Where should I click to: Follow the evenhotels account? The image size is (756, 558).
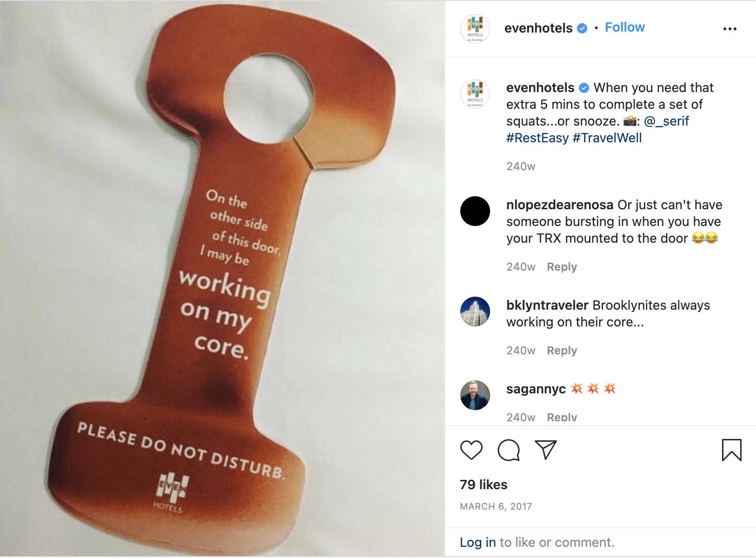625,27
